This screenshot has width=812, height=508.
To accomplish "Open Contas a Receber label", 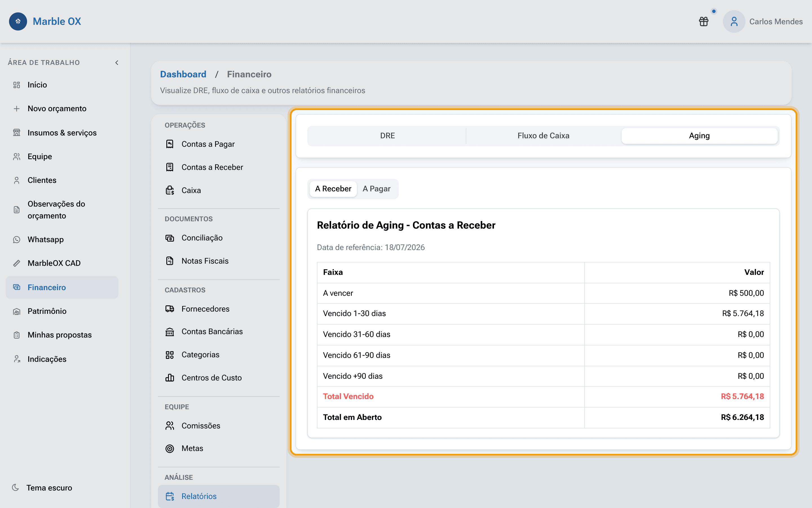I will click(212, 167).
